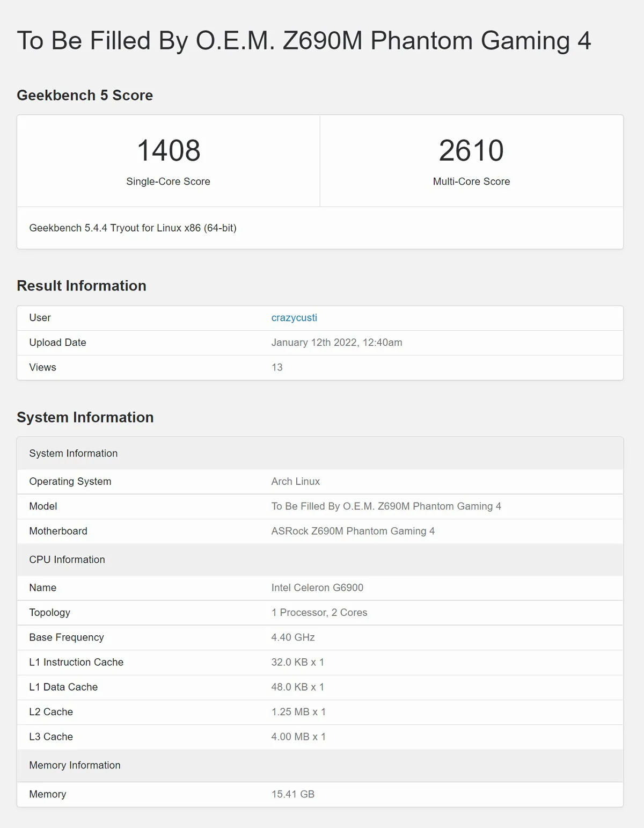This screenshot has width=644, height=828.
Task: Click the User row label
Action: (x=40, y=318)
